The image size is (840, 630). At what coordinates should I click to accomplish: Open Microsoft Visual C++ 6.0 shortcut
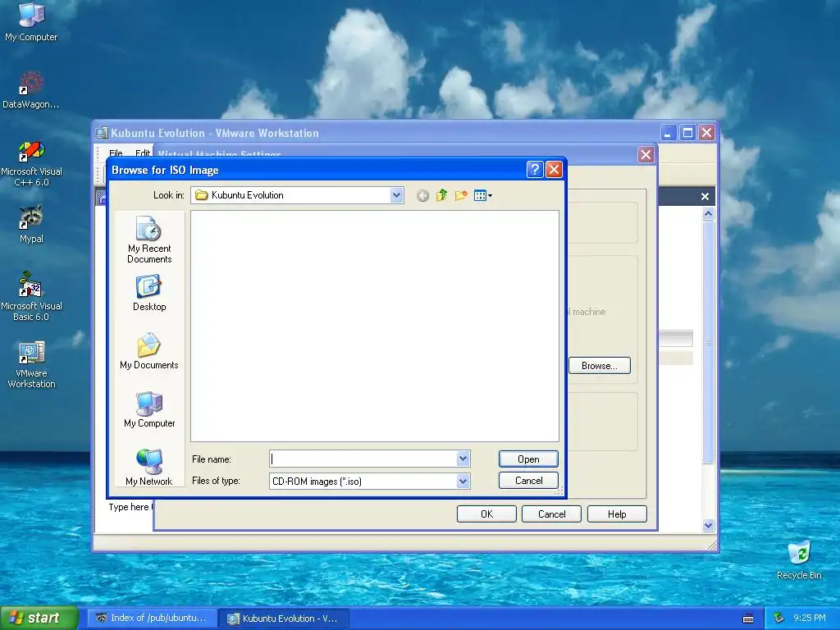coord(31,163)
